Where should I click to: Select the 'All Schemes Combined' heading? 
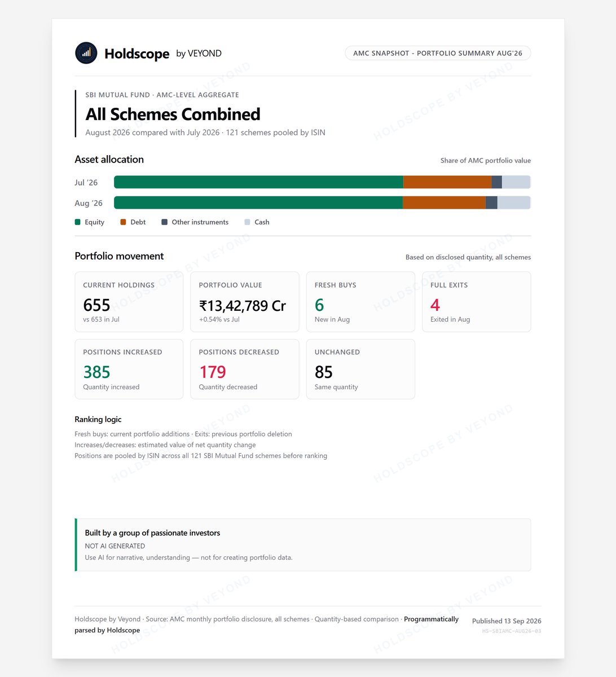(x=173, y=114)
